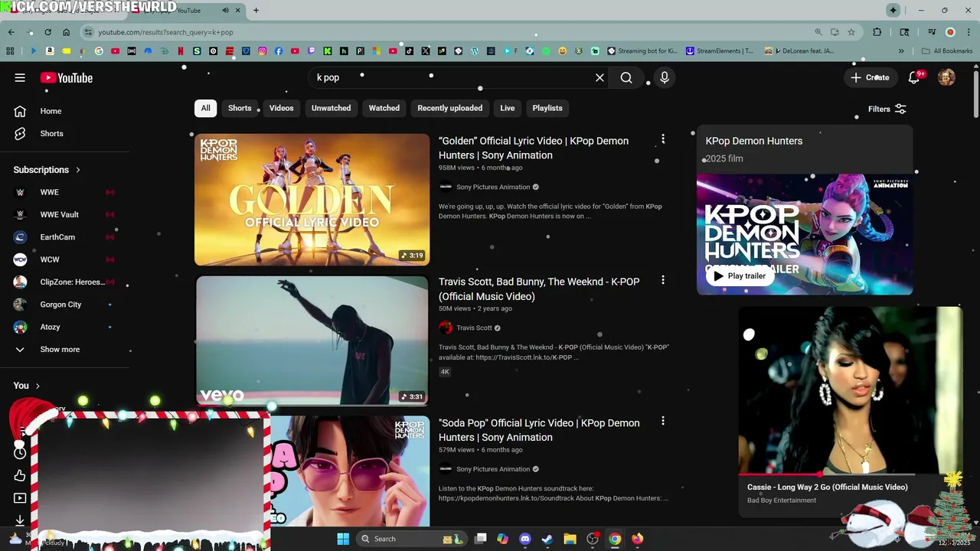The width and height of the screenshot is (980, 551).
Task: Open the StreamElements bookmark
Action: tap(720, 51)
